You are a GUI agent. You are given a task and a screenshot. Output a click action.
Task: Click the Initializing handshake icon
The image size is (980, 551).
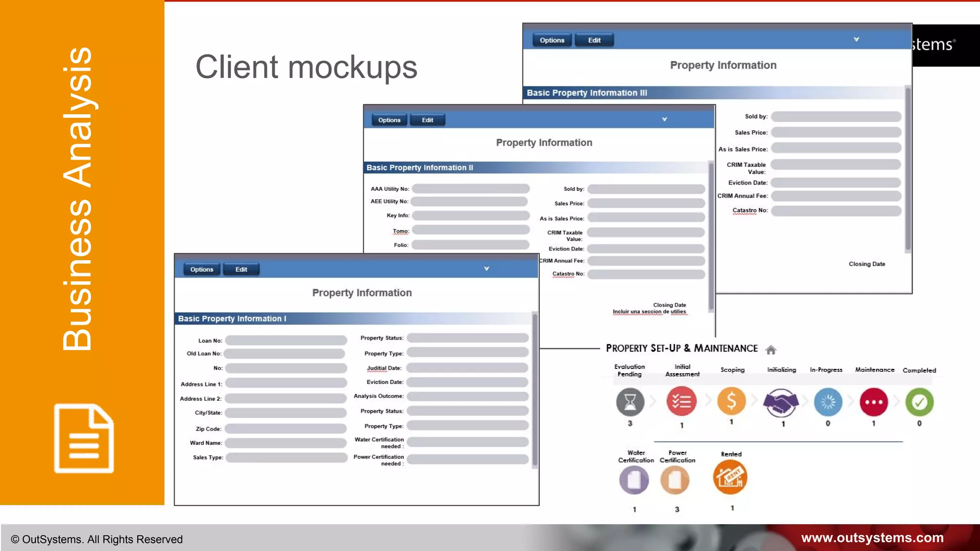(781, 402)
